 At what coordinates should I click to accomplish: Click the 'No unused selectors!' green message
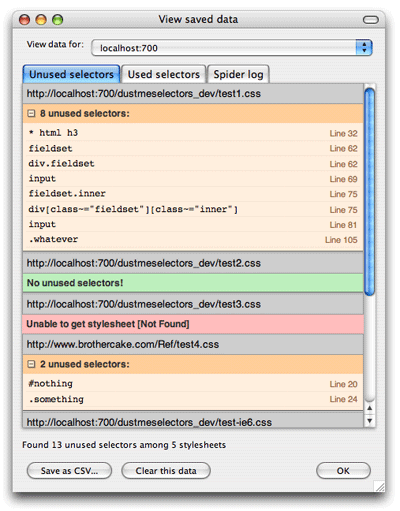[x=193, y=283]
